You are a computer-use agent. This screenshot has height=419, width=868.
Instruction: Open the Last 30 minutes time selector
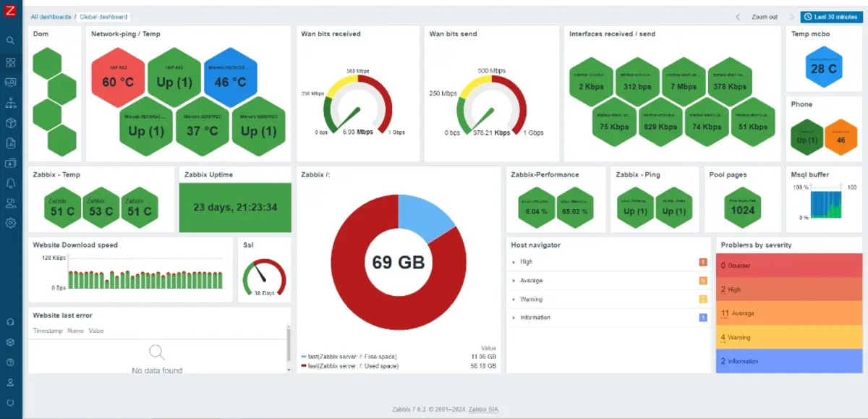pos(831,17)
